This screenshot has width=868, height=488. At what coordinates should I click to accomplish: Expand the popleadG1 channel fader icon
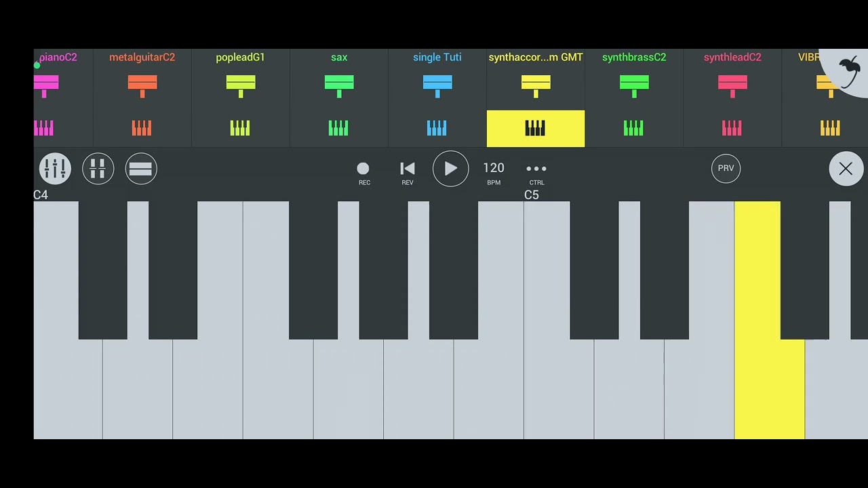(241, 86)
